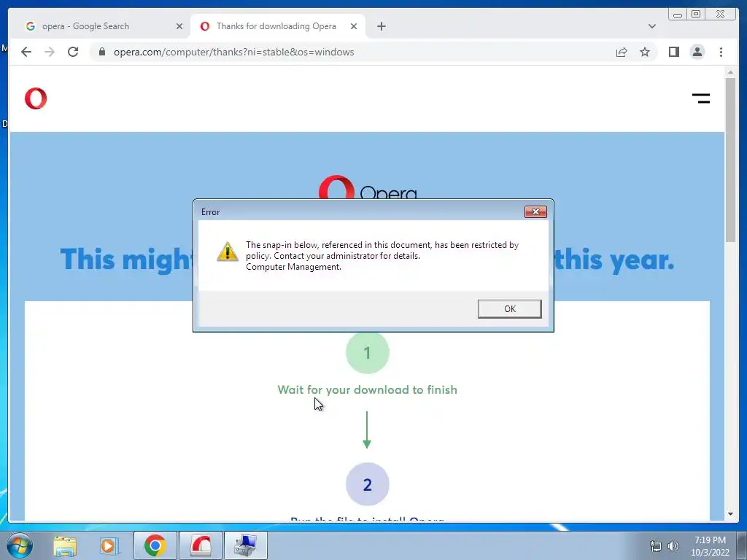The width and height of the screenshot is (747, 560).
Task: Open the tab search dropdown chevron
Action: click(x=651, y=26)
